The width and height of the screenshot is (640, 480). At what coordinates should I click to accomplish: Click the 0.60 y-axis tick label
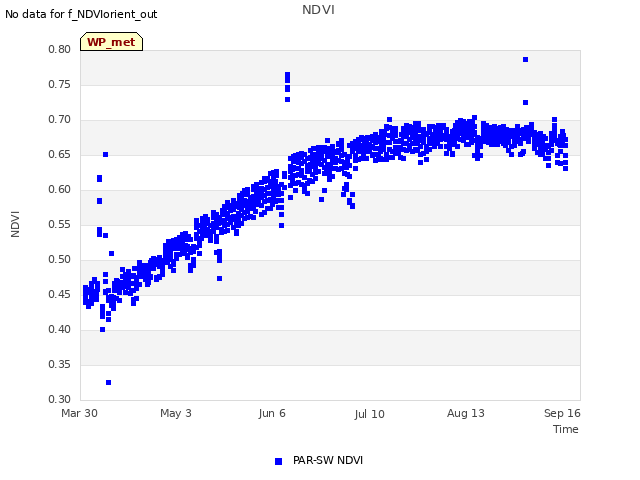60,189
